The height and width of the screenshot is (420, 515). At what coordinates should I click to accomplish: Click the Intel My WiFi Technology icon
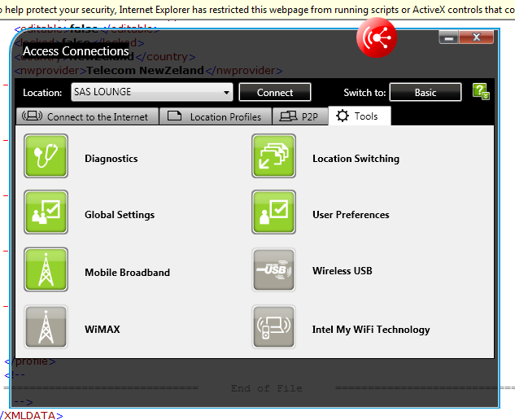[x=273, y=326]
